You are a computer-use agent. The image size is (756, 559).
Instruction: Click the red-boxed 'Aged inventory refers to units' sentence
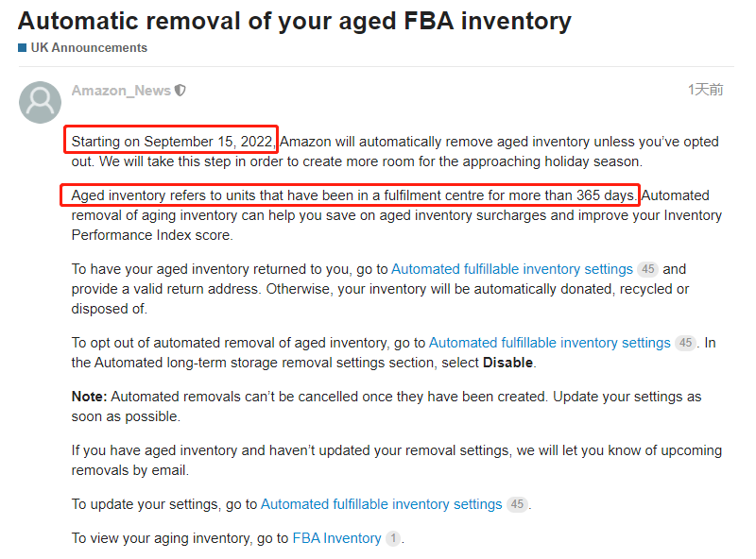[x=354, y=195]
